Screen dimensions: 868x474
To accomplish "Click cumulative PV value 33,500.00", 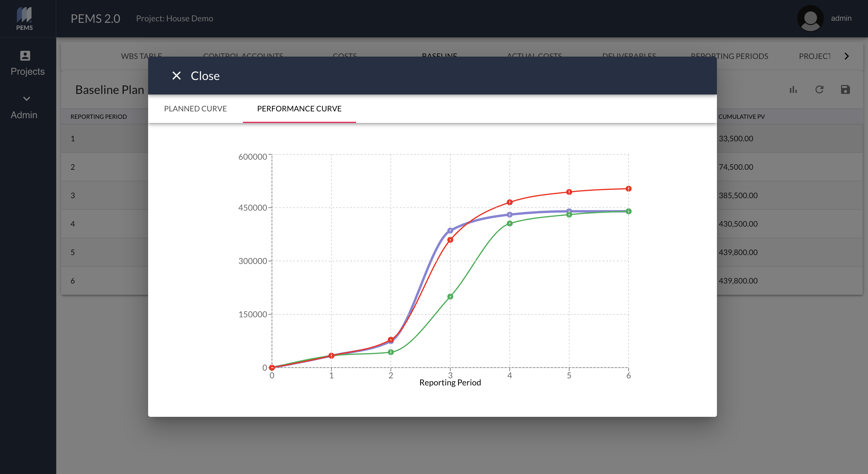I will click(736, 138).
